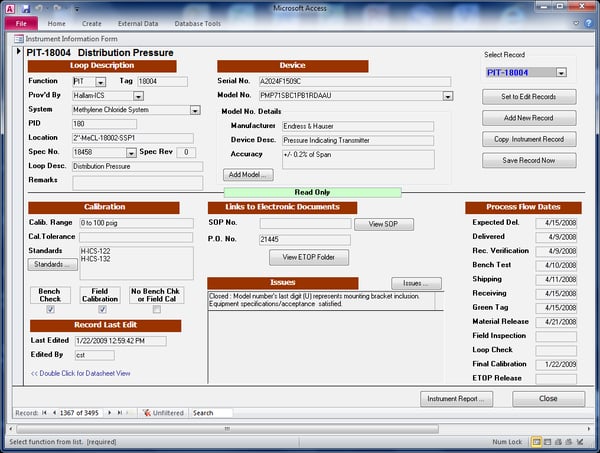Click the Location field
The height and width of the screenshot is (453, 600).
point(133,138)
